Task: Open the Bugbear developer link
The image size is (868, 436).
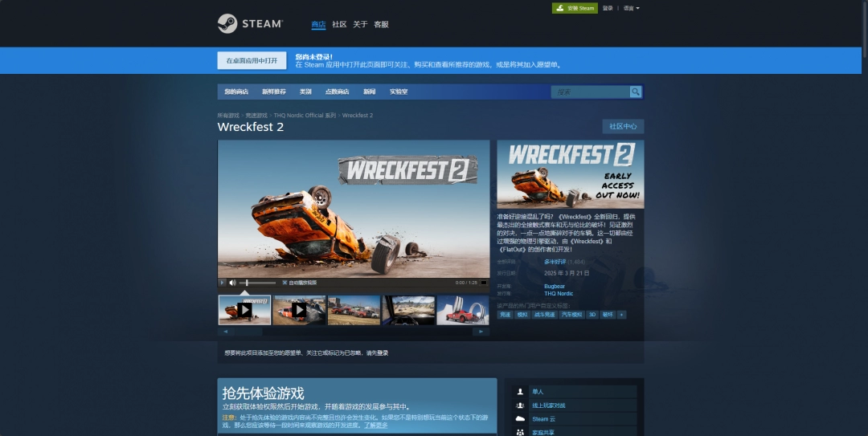Action: (x=555, y=286)
